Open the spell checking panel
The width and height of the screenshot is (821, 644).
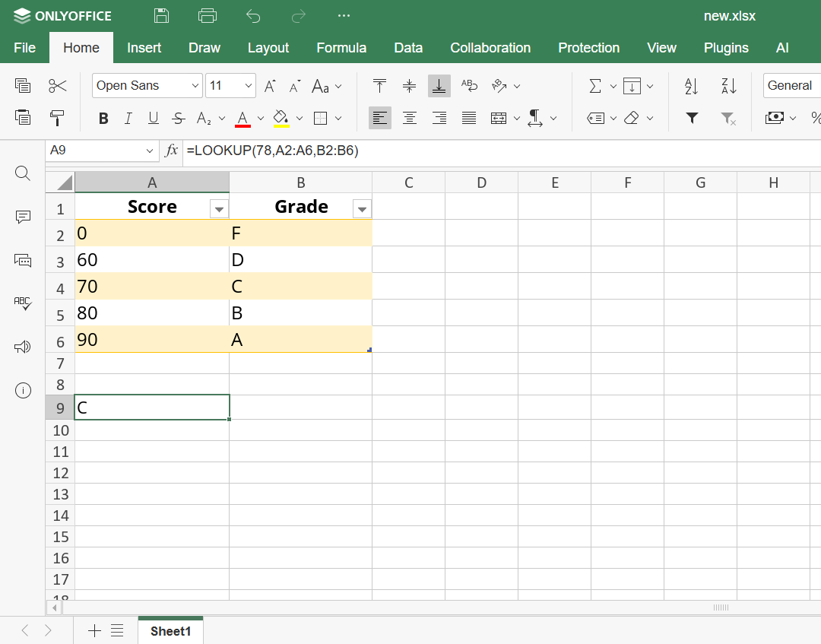point(23,303)
